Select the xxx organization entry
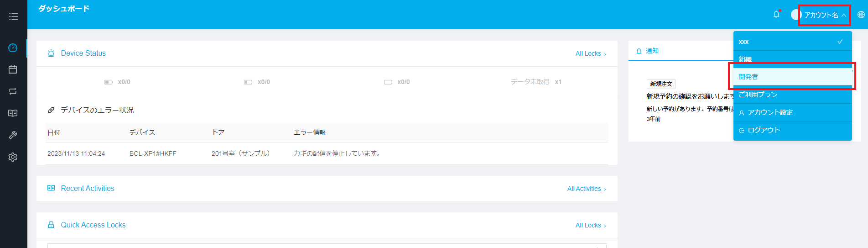The height and width of the screenshot is (248, 868). point(792,42)
